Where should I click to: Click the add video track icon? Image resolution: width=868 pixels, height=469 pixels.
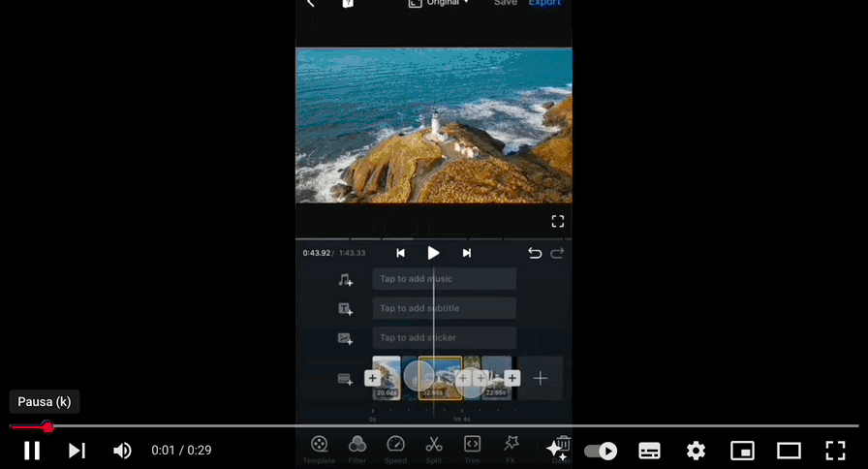[346, 379]
